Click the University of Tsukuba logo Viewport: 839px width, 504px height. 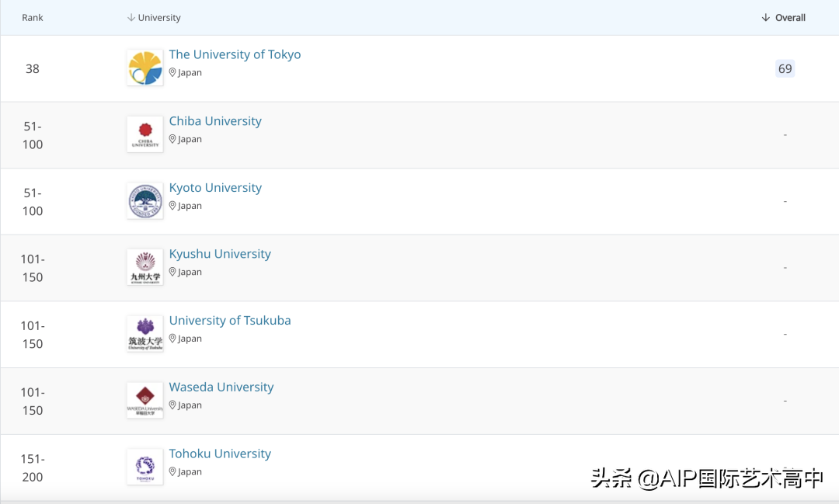(x=145, y=334)
